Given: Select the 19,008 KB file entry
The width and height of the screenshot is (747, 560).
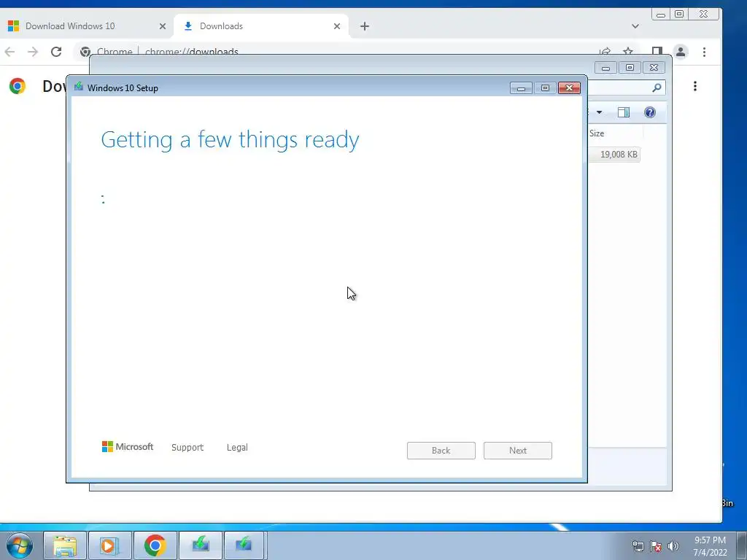Looking at the screenshot, I should click(614, 155).
